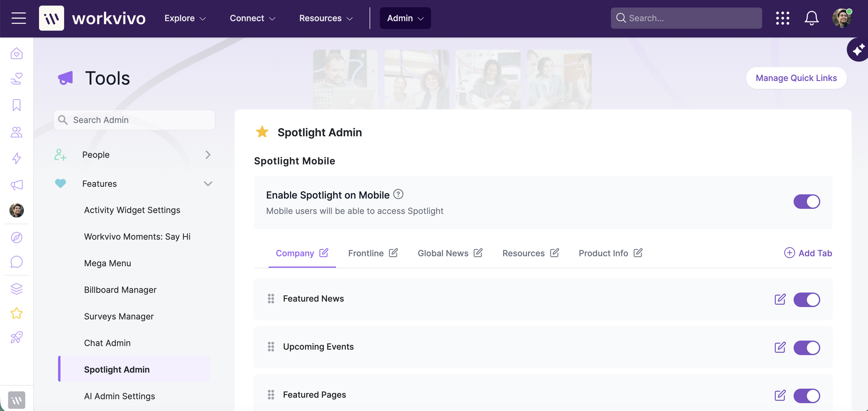Click the megaphone icon in left sidebar
The height and width of the screenshot is (411, 868).
click(x=17, y=184)
